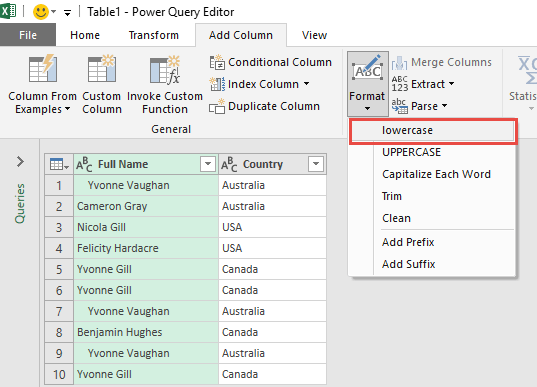537x387 pixels.
Task: Open the smiley feedback dropdown arrow
Action: coord(53,12)
